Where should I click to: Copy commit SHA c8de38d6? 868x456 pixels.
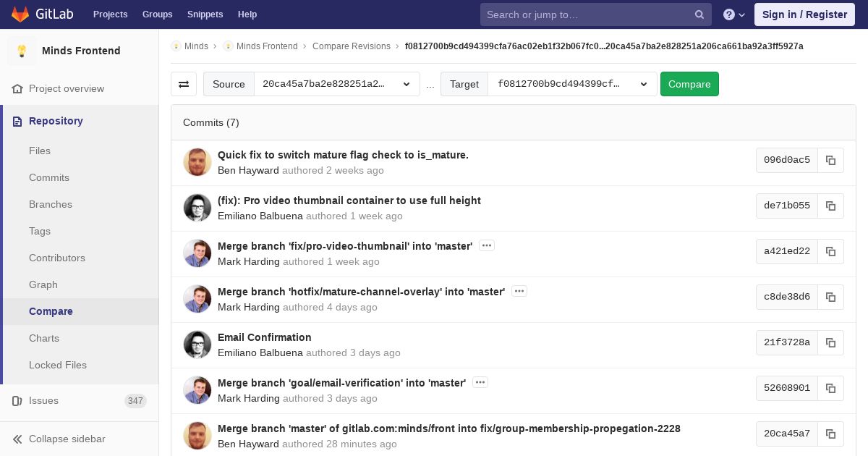pyautogui.click(x=830, y=297)
